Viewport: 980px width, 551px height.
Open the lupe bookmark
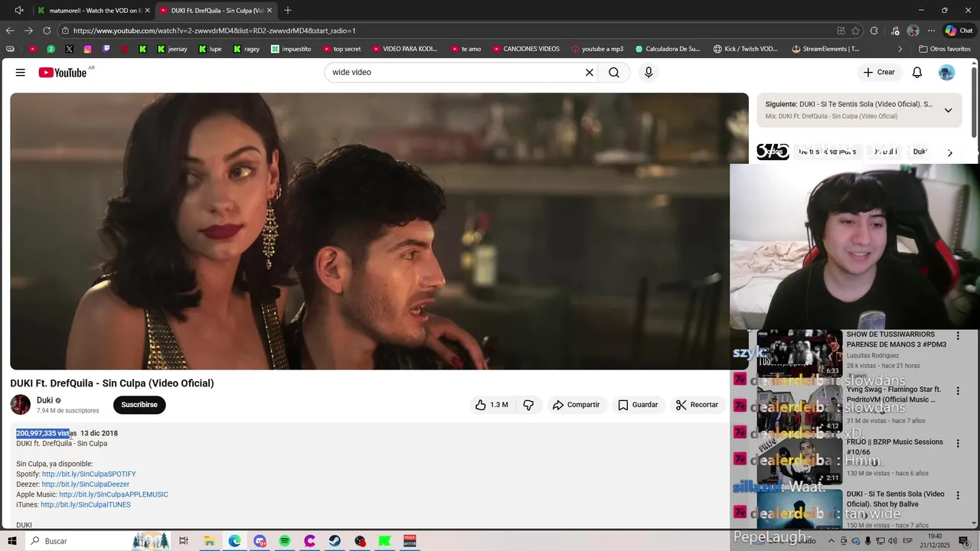210,49
